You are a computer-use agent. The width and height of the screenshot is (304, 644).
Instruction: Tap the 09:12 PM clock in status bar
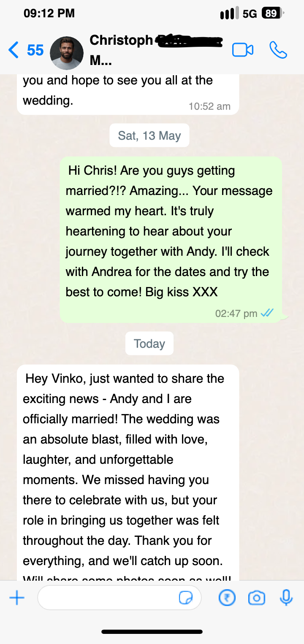[x=49, y=14]
